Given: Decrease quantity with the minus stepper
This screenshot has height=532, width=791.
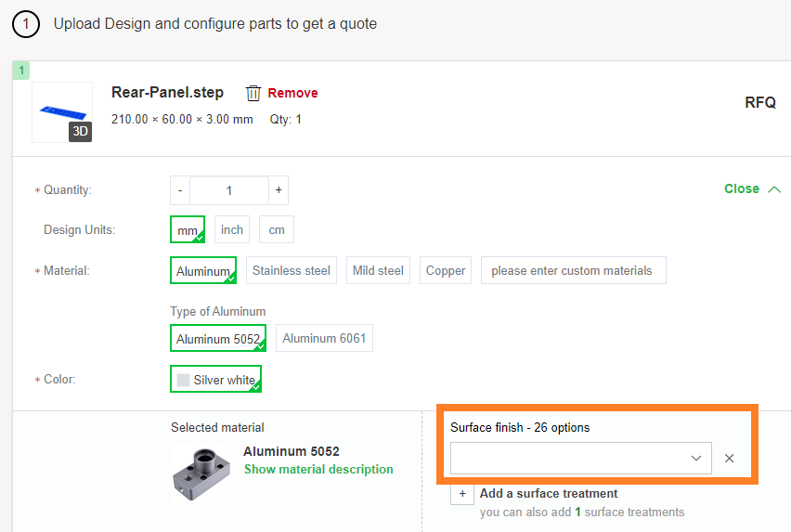Looking at the screenshot, I should (x=180, y=190).
